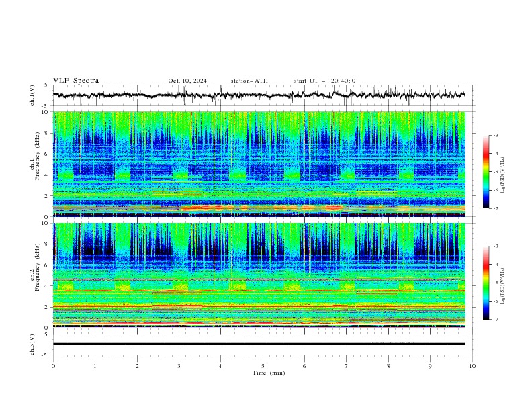Click the time axis tick label "10"
Screen dimensions: 532x411
(x=472, y=366)
